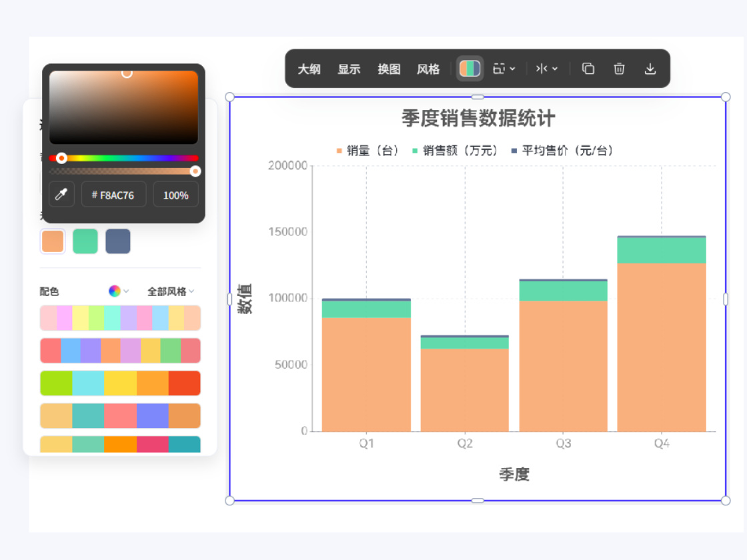Viewport: 747px width, 560px height.
Task: Click the duplicate chart icon
Action: click(x=588, y=68)
